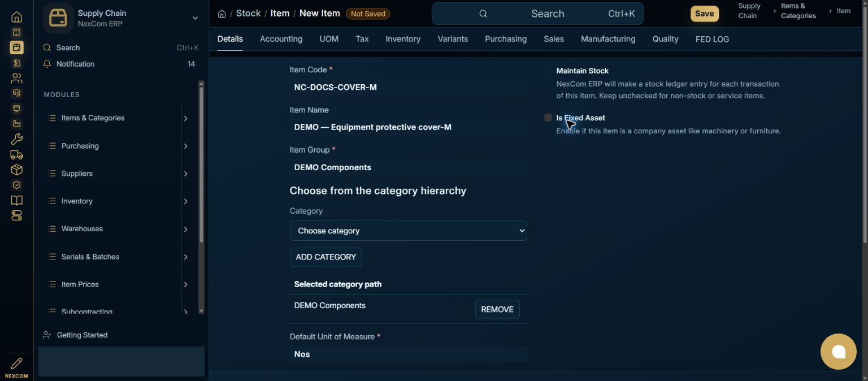Switch to the Tax tab
This screenshot has width=868, height=381.
362,39
